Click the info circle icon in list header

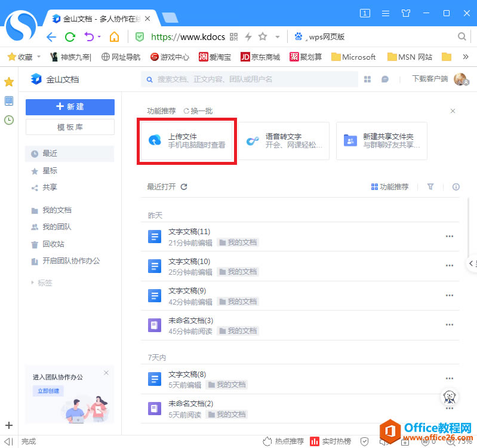coord(456,187)
